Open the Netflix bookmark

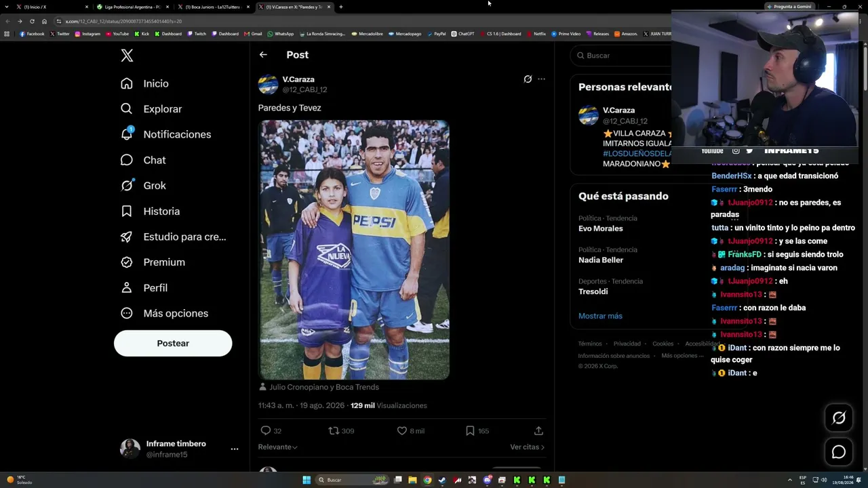(536, 34)
